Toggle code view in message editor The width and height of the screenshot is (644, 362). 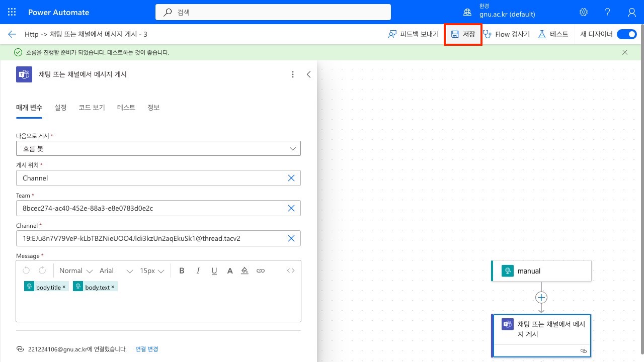pos(291,270)
